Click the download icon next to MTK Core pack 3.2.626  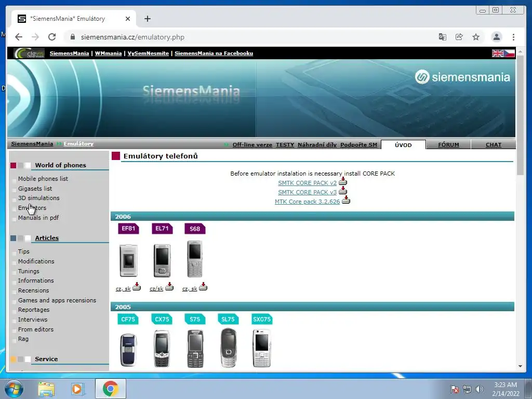[x=345, y=200]
